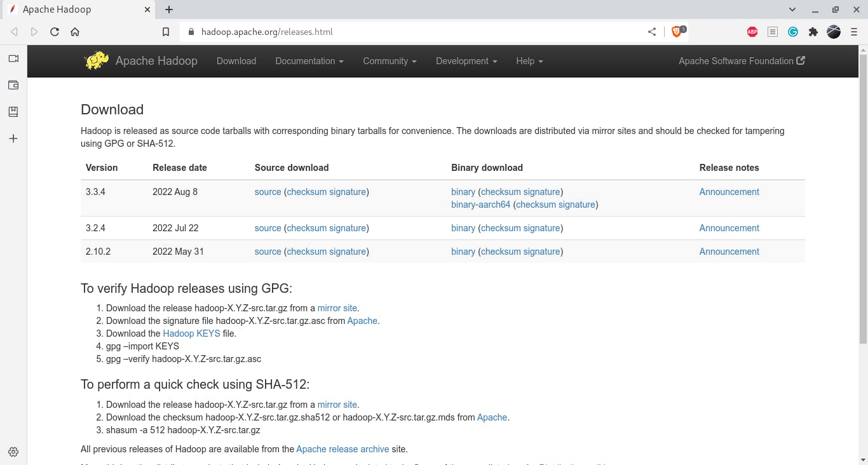
Task: Open a new tab with plus button
Action: (169, 10)
